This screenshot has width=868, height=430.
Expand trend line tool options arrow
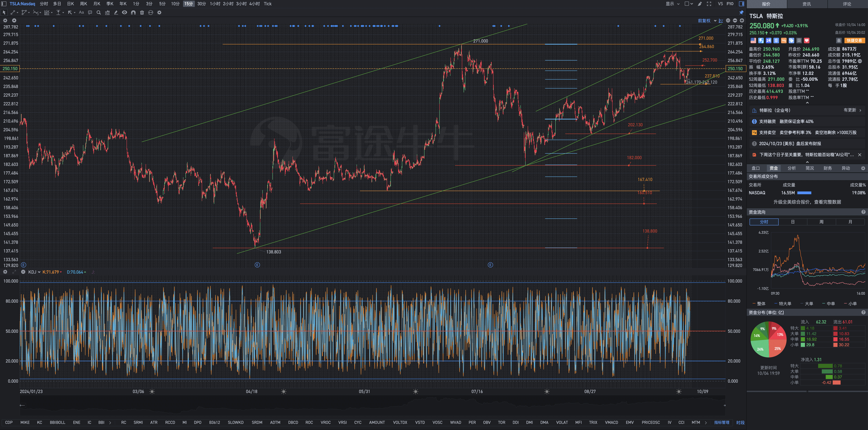tap(17, 13)
